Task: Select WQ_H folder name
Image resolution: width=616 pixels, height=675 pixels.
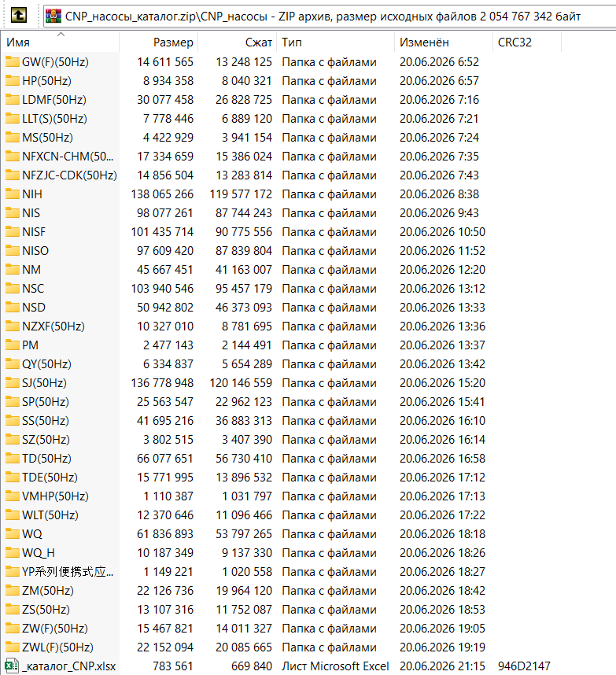Action: pyautogui.click(x=39, y=553)
